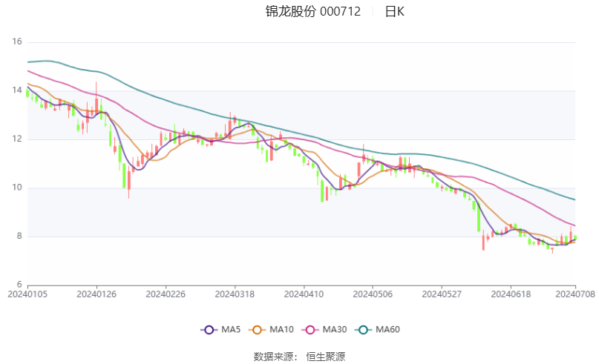This screenshot has width=599, height=364.
Task: Click the chart title 锦龙股份 000712
Action: [x=313, y=11]
